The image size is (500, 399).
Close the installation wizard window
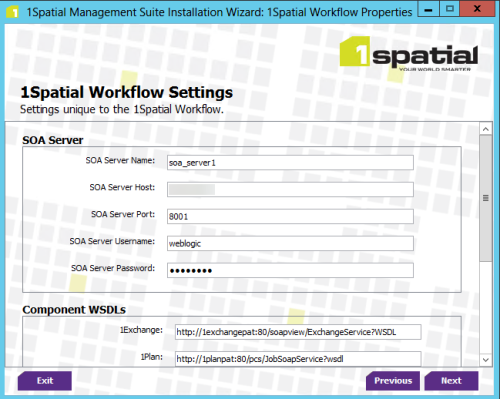pyautogui.click(x=477, y=9)
